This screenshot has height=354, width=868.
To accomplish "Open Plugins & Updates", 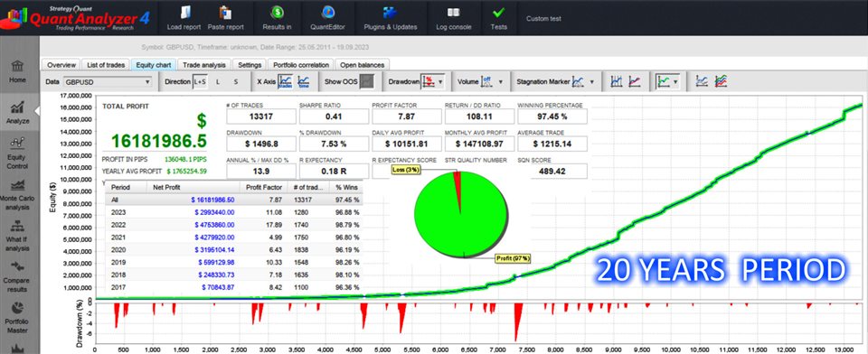I will pos(391,18).
